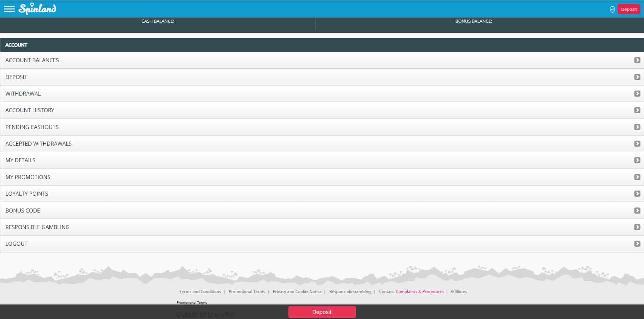Click the arrow icon for Account Balances

pos(637,60)
